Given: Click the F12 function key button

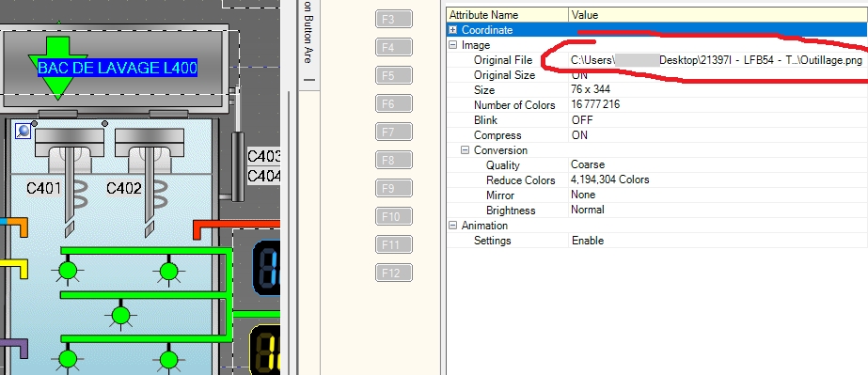Looking at the screenshot, I should pos(394,273).
